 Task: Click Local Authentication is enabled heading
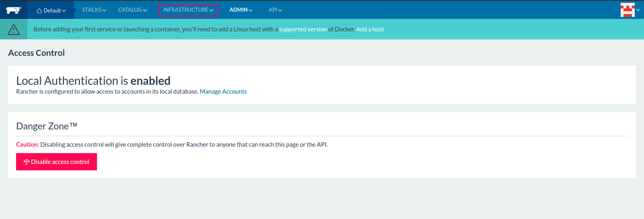click(x=93, y=81)
